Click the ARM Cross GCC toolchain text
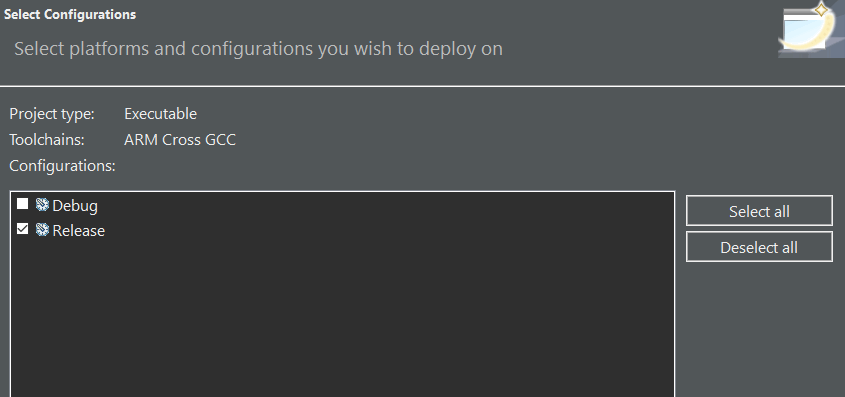The image size is (845, 397). click(x=179, y=140)
